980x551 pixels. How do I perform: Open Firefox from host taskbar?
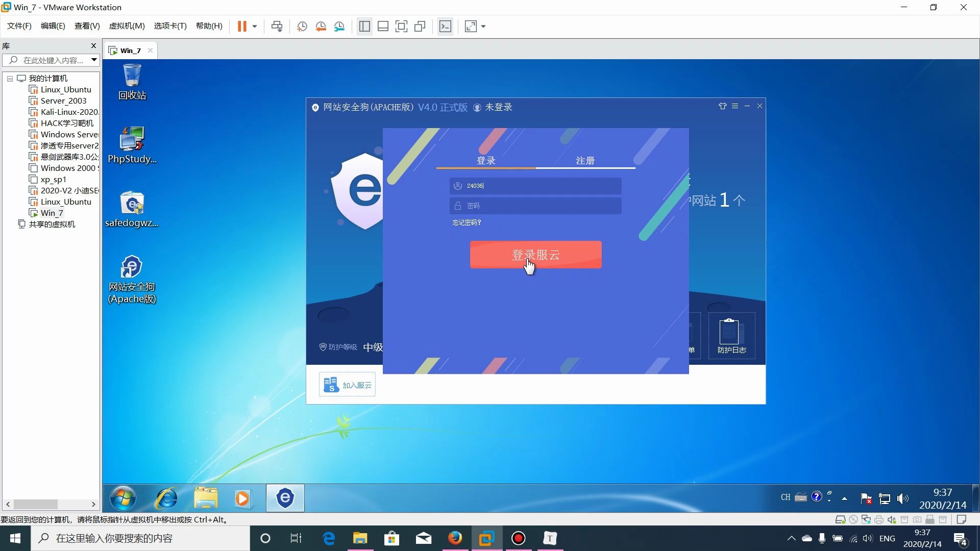coord(455,538)
